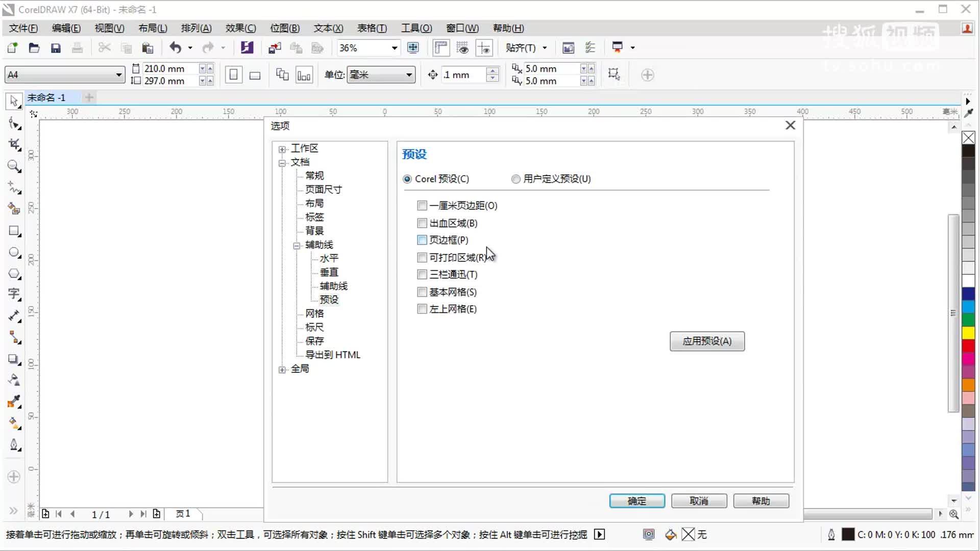Open the 工具(O) menu
Image resolution: width=980 pixels, height=551 pixels.
coord(416,28)
